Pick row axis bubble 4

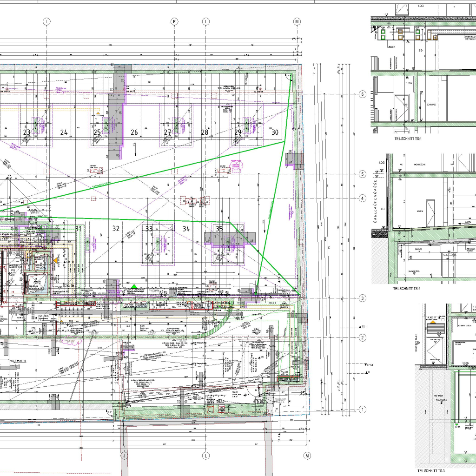pos(363,198)
